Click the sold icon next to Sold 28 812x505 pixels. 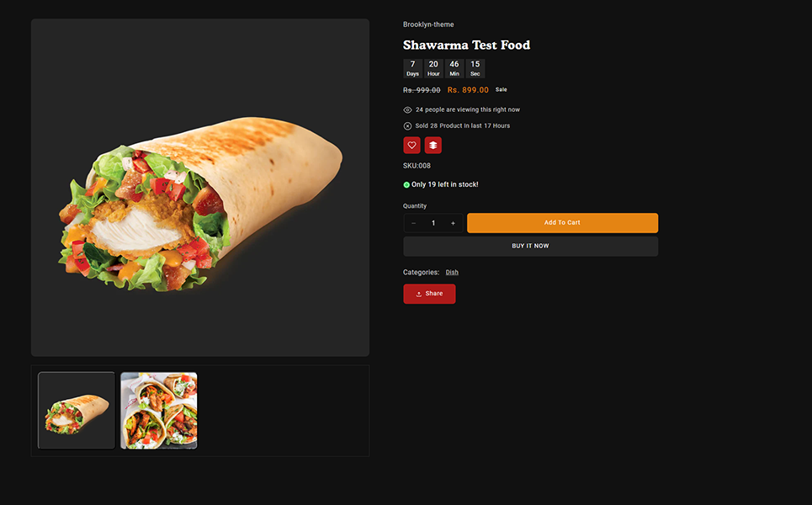point(407,126)
